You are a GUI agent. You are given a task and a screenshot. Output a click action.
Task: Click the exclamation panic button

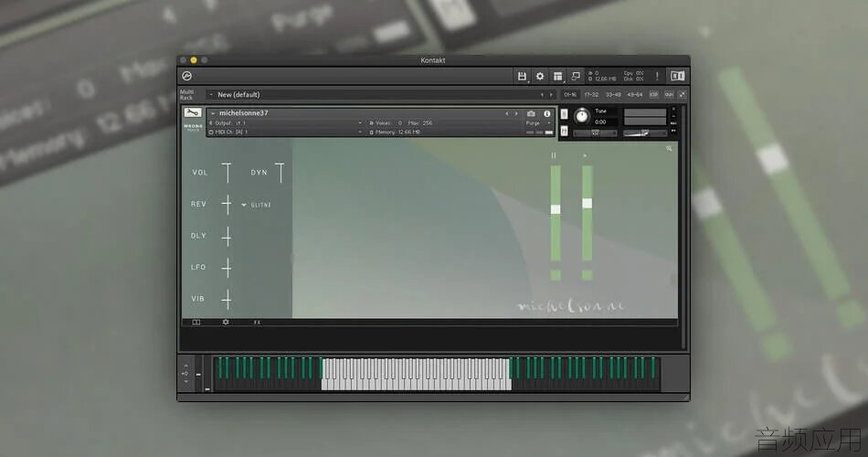(x=657, y=77)
